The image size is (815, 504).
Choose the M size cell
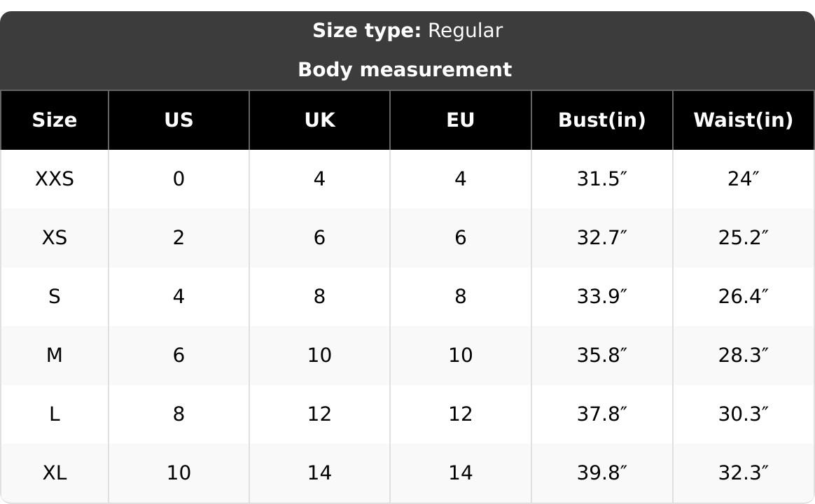tap(55, 356)
